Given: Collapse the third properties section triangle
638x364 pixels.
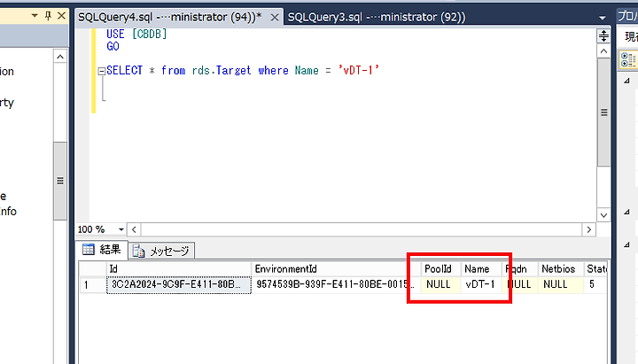Looking at the screenshot, I should (627, 244).
